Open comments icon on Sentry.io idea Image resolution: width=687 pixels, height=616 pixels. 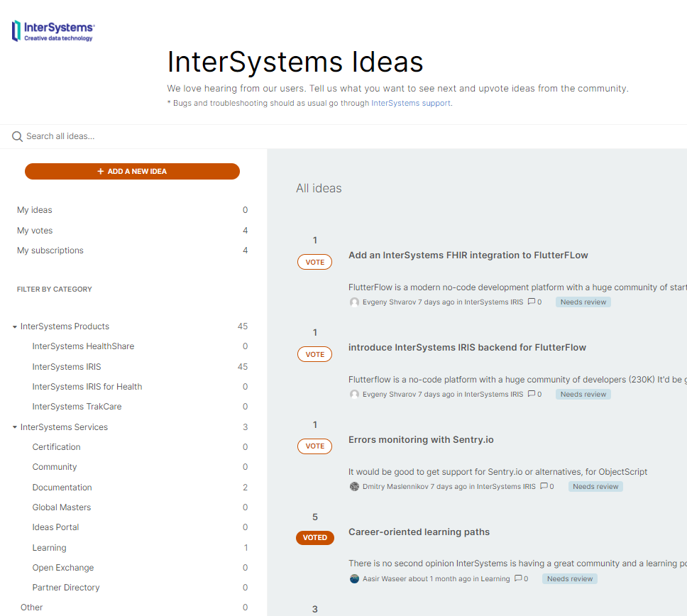(544, 486)
